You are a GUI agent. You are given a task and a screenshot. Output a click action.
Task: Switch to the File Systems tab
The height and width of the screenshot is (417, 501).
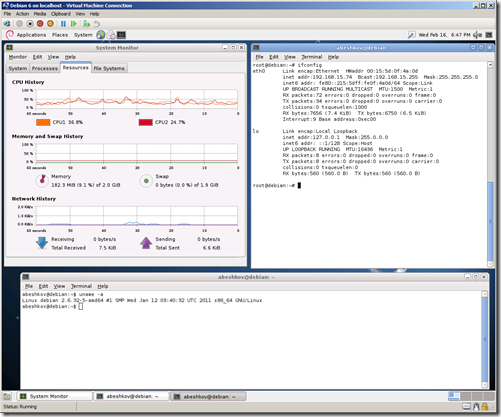(109, 68)
